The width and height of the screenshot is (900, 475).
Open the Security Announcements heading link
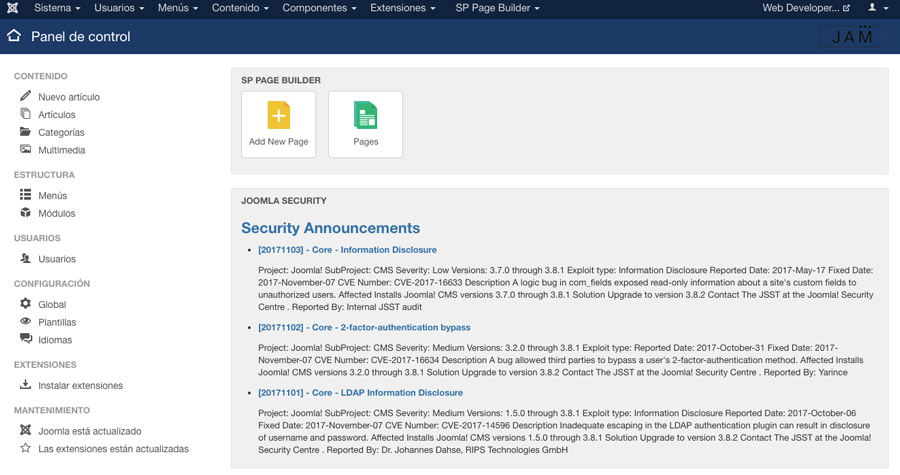(331, 228)
